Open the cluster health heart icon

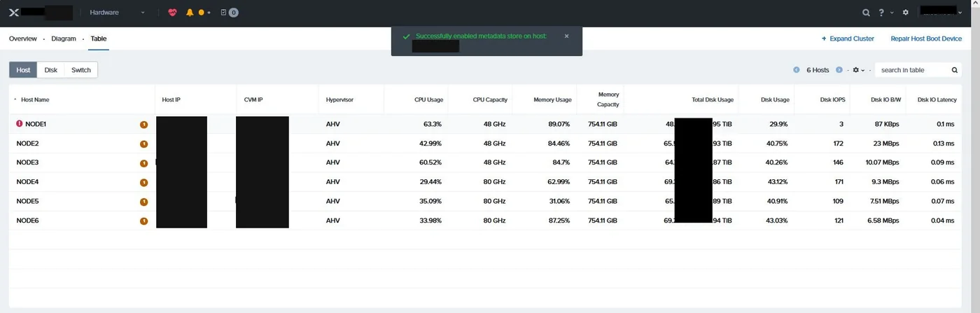(x=173, y=13)
